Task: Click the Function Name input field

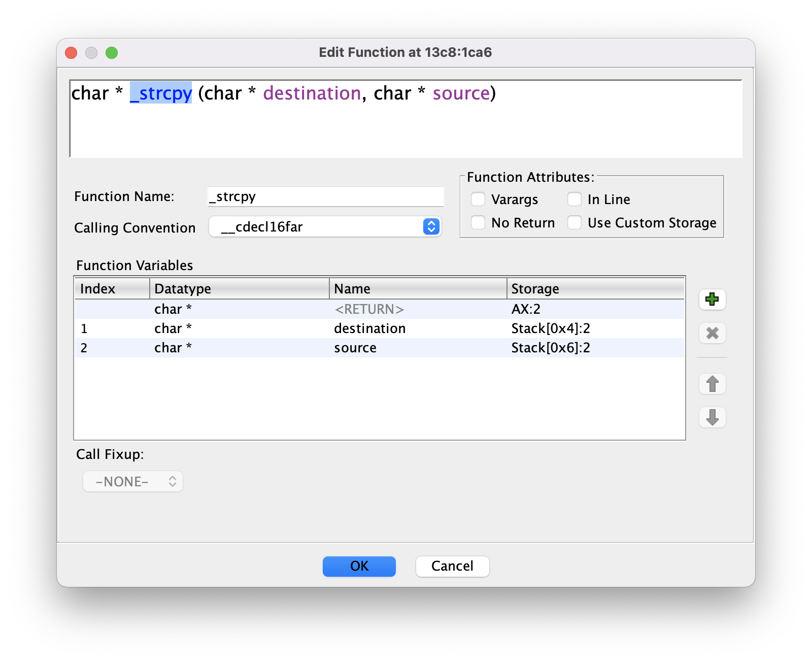Action: (x=325, y=196)
